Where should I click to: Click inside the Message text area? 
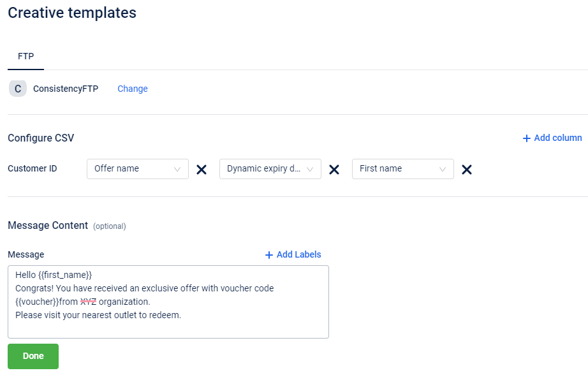click(x=168, y=302)
